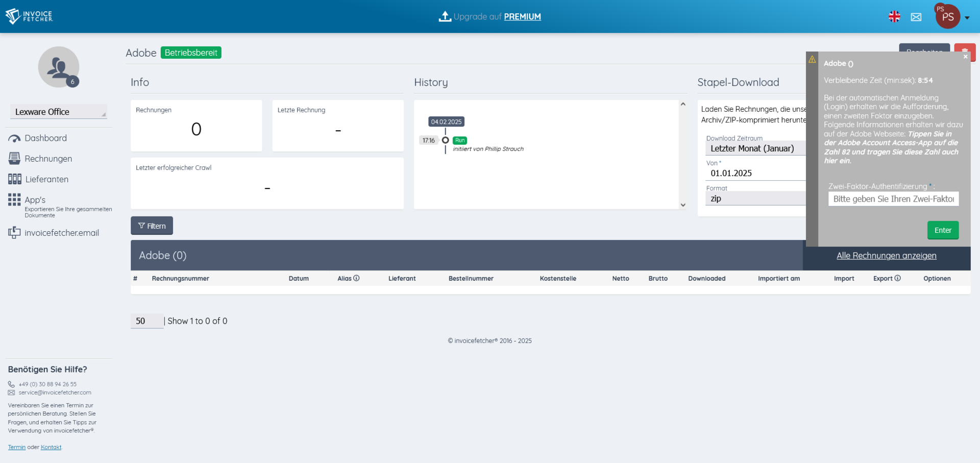Change the page size selector showing 50

146,321
